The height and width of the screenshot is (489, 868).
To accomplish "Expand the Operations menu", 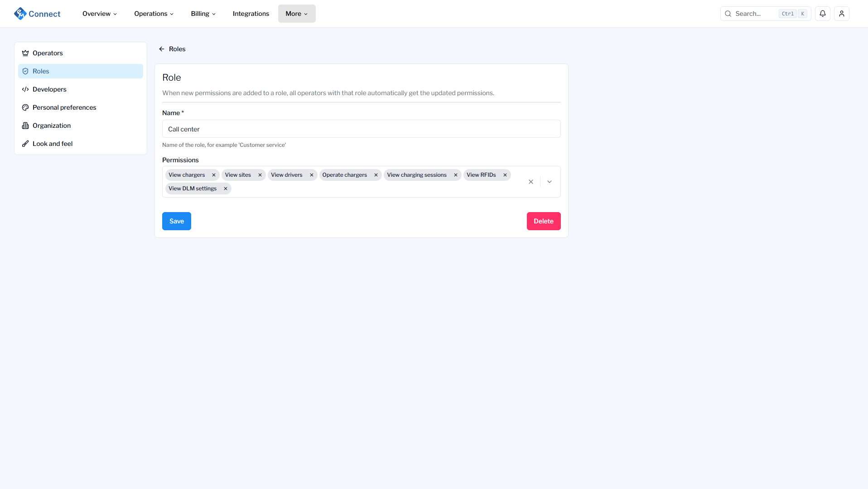I will (154, 14).
